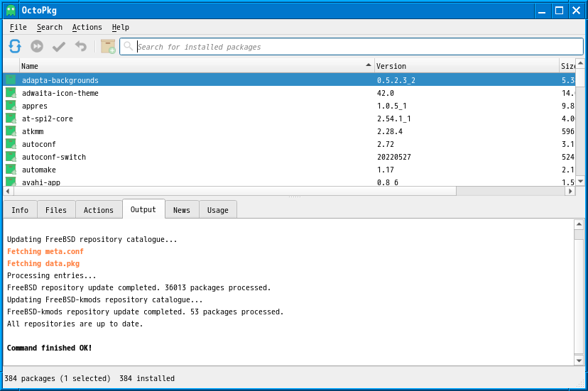Click package icon beside appres
The width and height of the screenshot is (588, 391).
11,105
